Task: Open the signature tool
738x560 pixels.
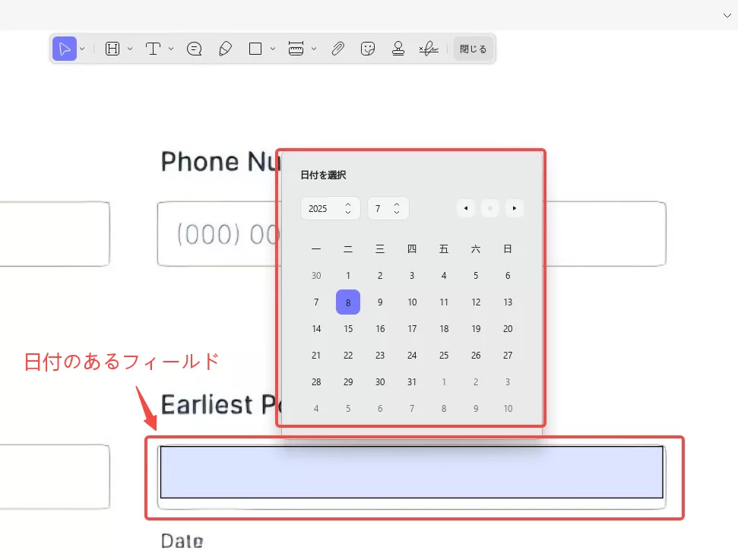Action: pyautogui.click(x=429, y=49)
